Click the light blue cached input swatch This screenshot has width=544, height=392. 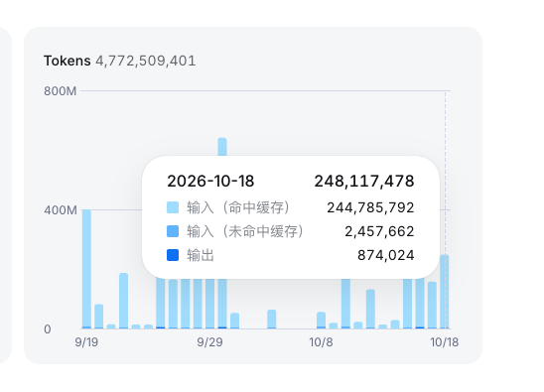tap(173, 207)
